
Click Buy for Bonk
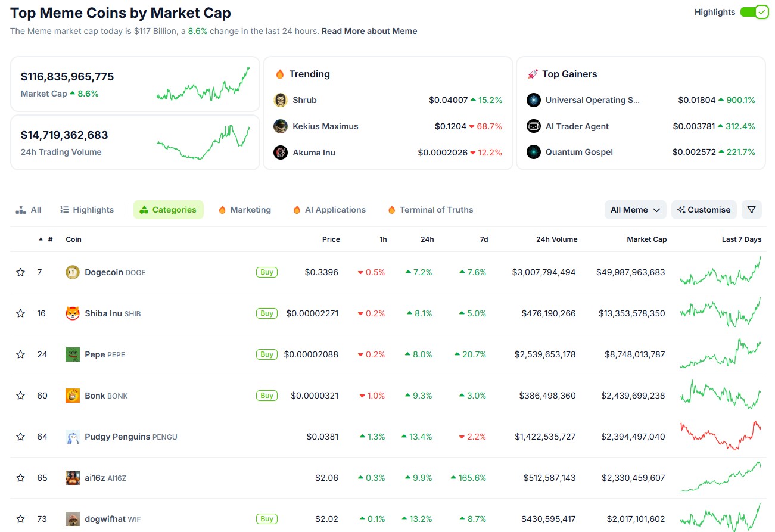[267, 396]
